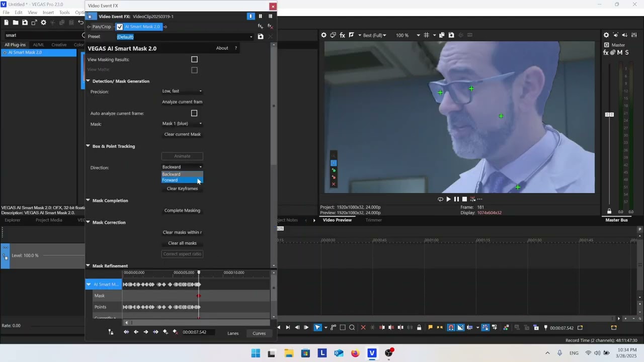
Task: Mute the Master bus with the M button
Action: [620, 53]
